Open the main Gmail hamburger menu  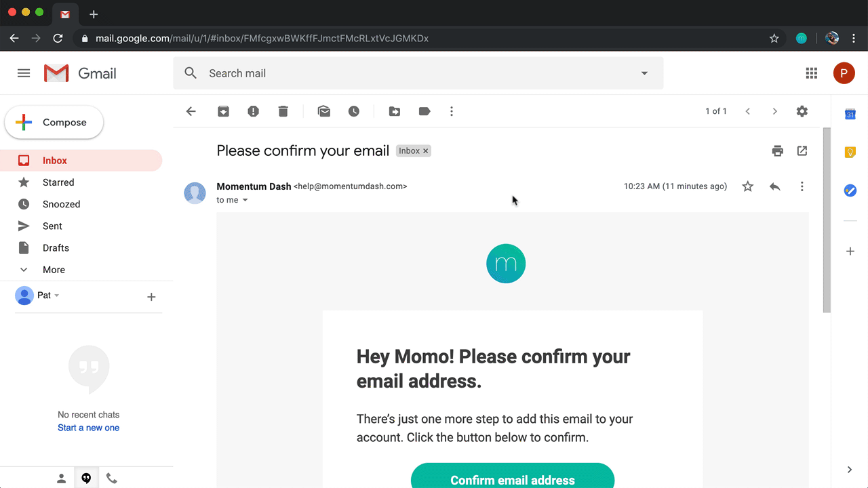point(24,73)
